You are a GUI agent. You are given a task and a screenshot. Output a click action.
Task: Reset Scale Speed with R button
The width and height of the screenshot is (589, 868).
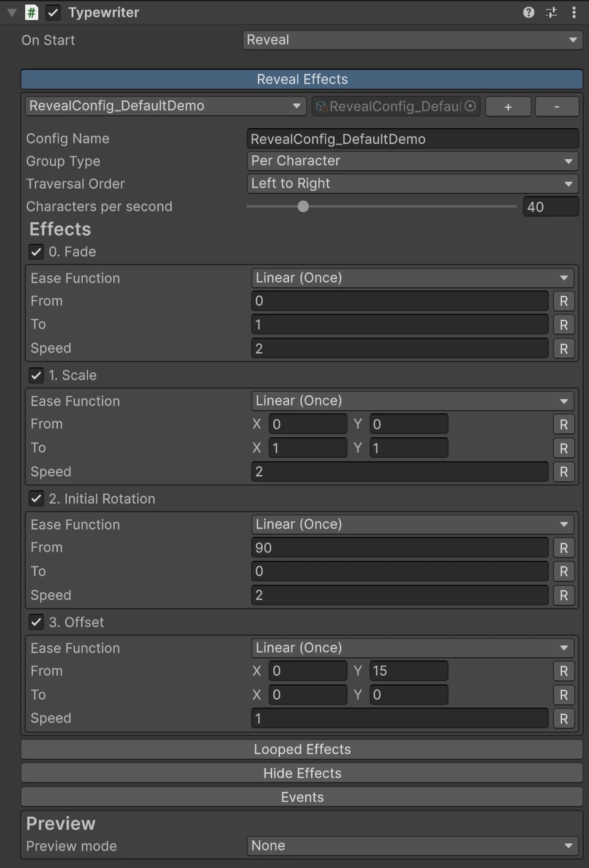(564, 472)
